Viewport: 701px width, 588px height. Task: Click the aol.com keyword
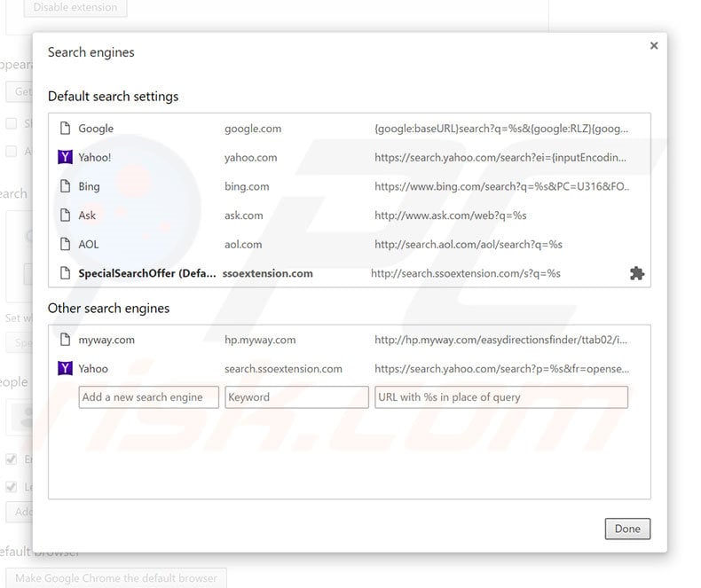[x=243, y=245]
